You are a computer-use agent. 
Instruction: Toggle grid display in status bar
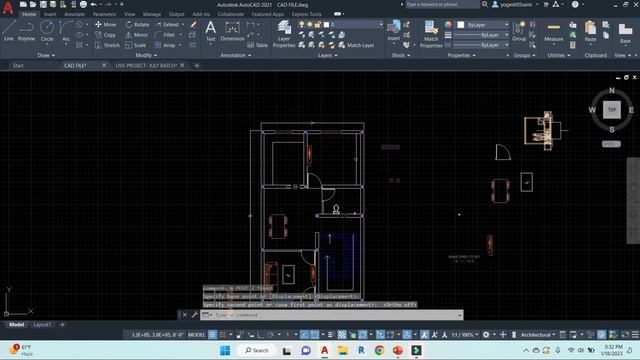213,335
